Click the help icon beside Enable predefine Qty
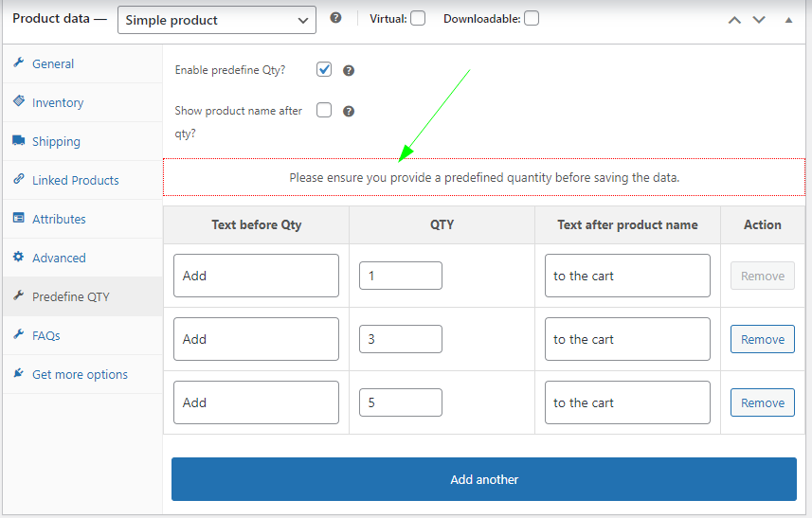The height and width of the screenshot is (518, 812). [x=349, y=70]
